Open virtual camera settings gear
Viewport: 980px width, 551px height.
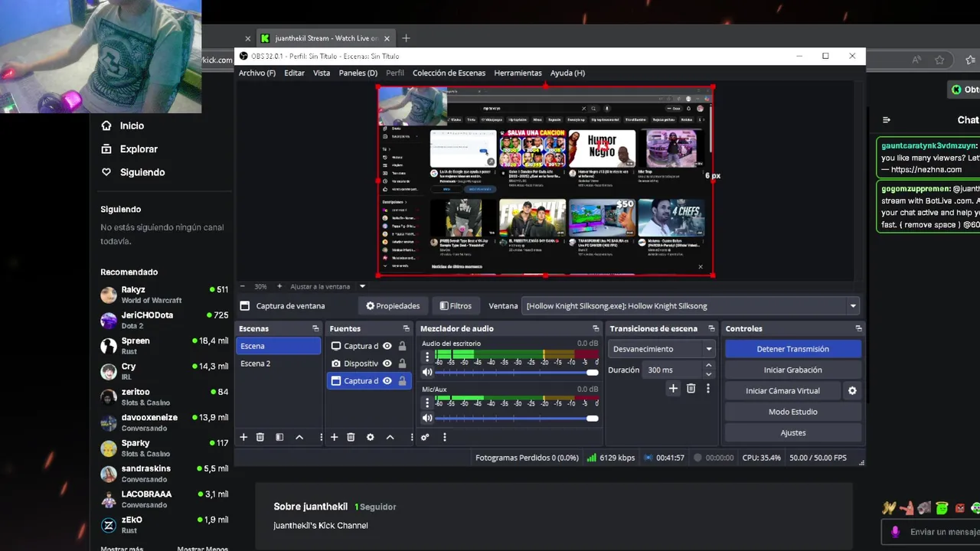[x=852, y=391]
